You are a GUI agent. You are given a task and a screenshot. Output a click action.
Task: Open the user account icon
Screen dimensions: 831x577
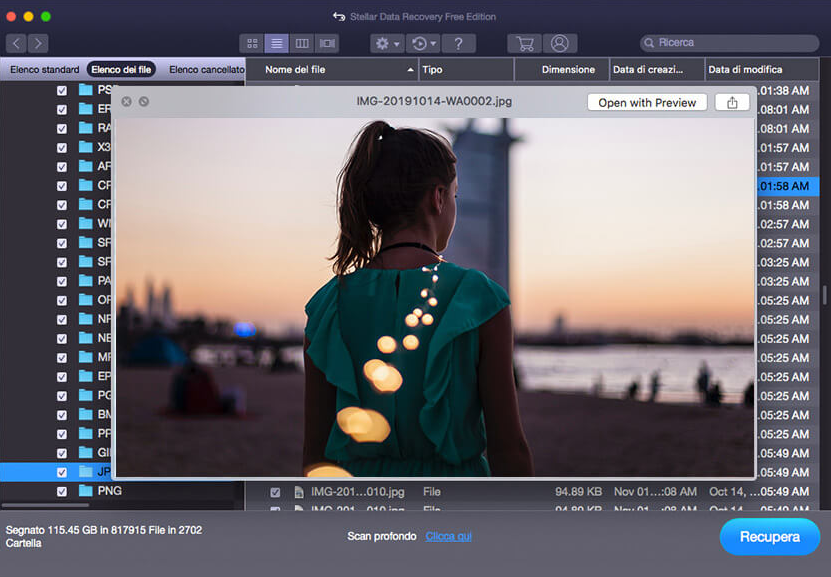(x=559, y=43)
